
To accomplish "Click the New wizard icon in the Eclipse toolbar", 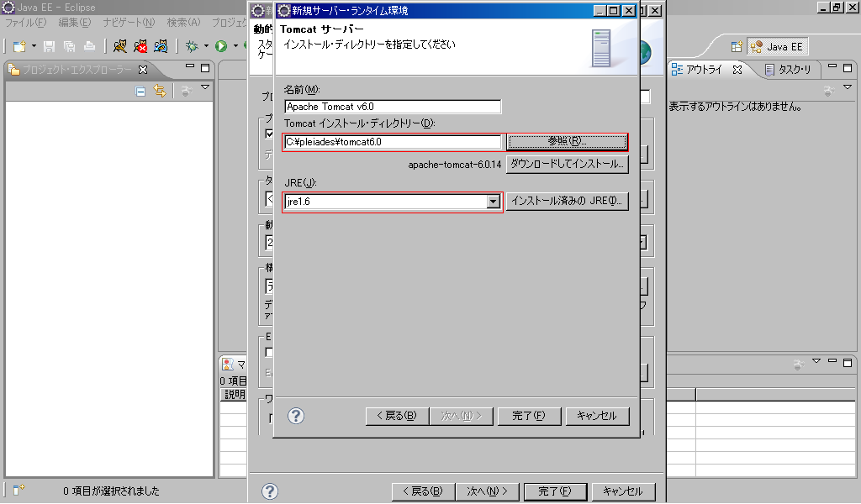I will (x=19, y=46).
